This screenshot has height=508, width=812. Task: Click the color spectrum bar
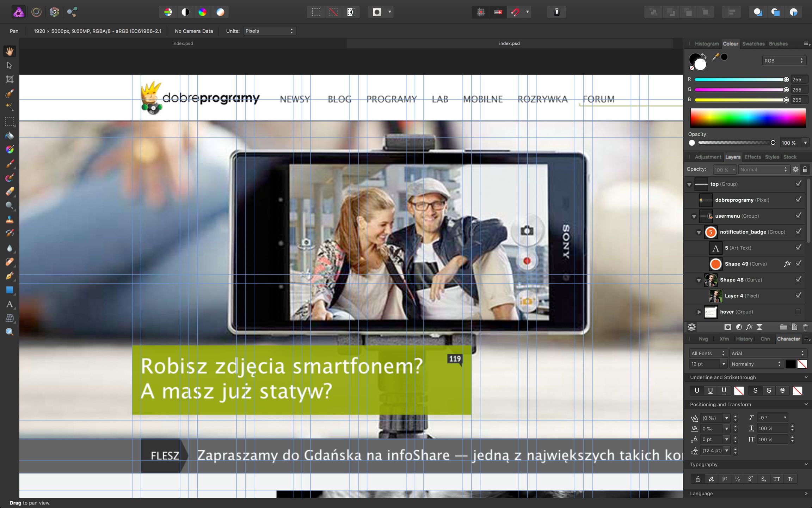748,118
